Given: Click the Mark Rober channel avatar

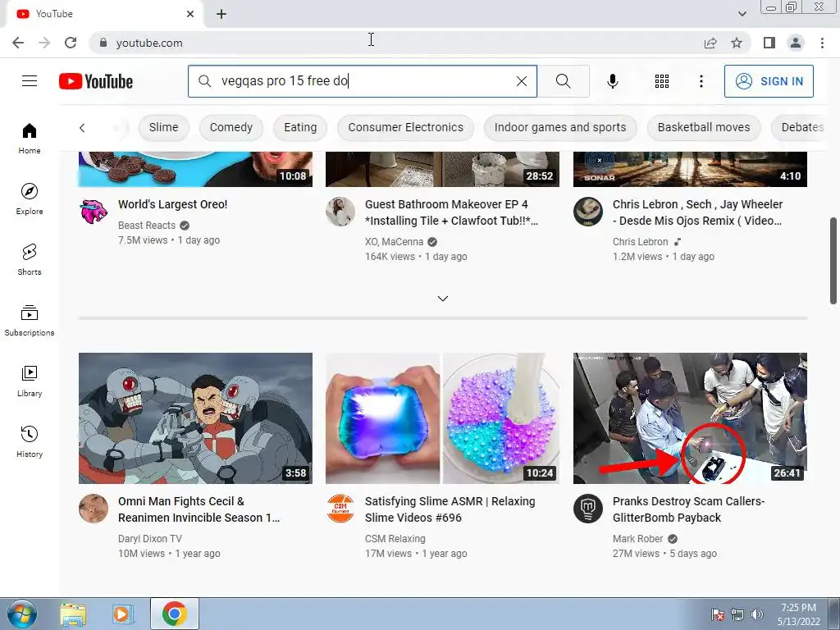Looking at the screenshot, I should point(587,509).
